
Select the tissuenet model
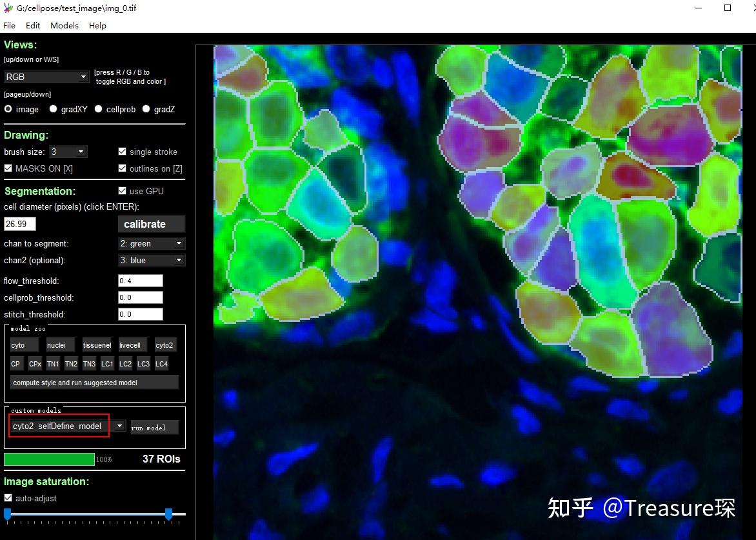pyautogui.click(x=96, y=345)
